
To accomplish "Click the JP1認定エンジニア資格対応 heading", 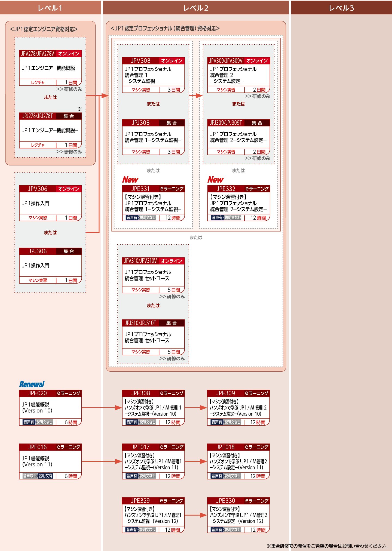I will point(44,29).
